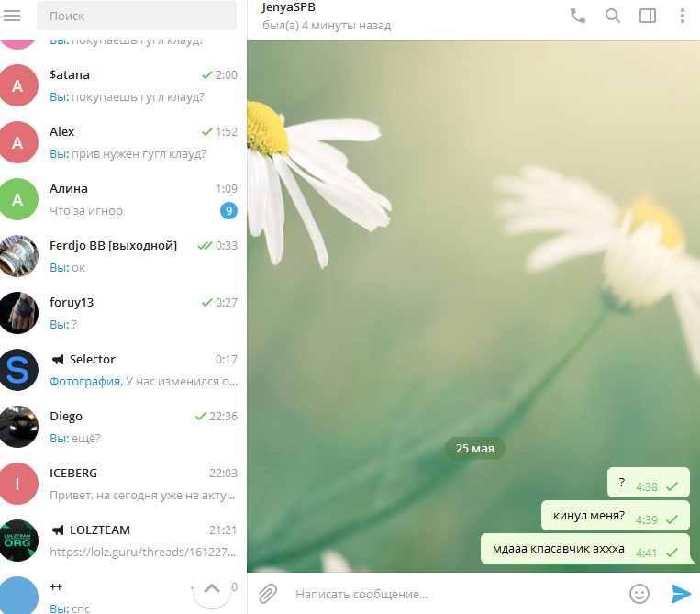Open the Alex chat
This screenshot has width=700, height=614.
click(x=123, y=142)
